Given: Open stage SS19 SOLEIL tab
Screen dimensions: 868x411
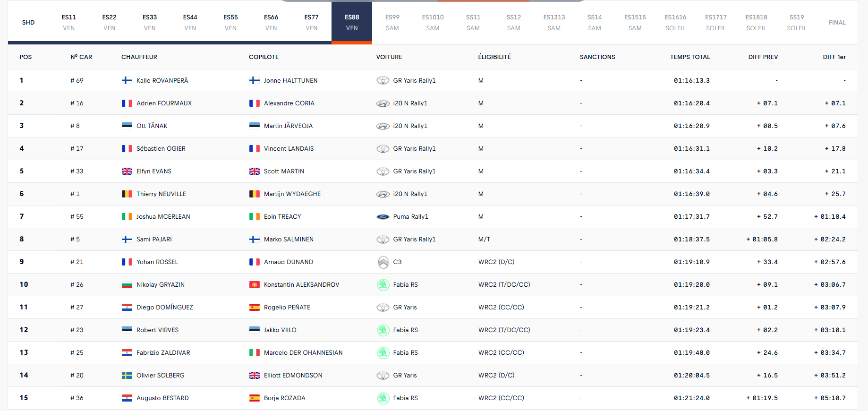Looking at the screenshot, I should click(797, 22).
